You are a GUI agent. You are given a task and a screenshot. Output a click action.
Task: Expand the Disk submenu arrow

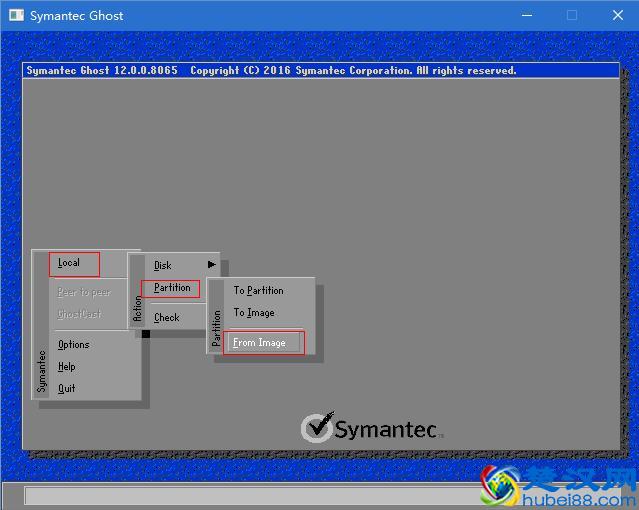[x=211, y=265]
